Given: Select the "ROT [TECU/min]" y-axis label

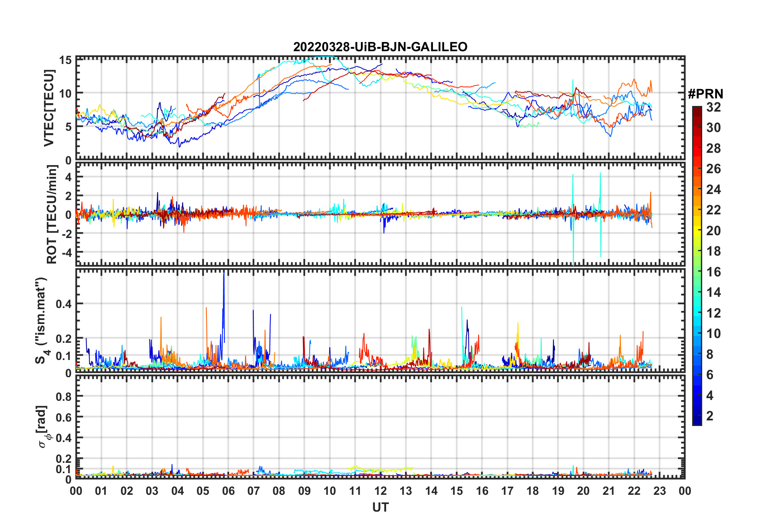Looking at the screenshot, I should (x=52, y=214).
